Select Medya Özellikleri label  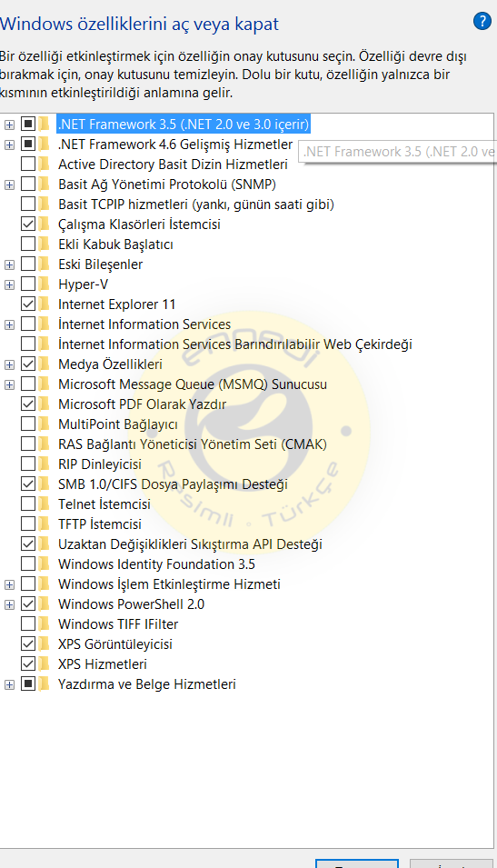pyautogui.click(x=110, y=364)
